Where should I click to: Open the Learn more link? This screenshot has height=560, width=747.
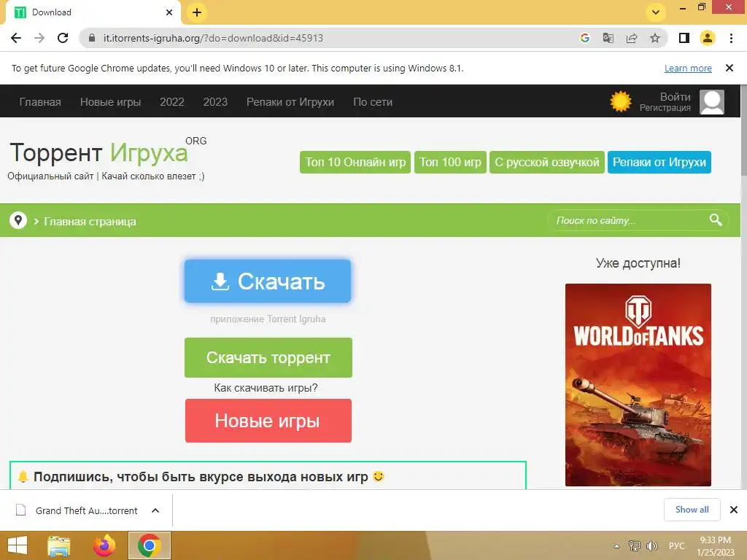coord(688,68)
